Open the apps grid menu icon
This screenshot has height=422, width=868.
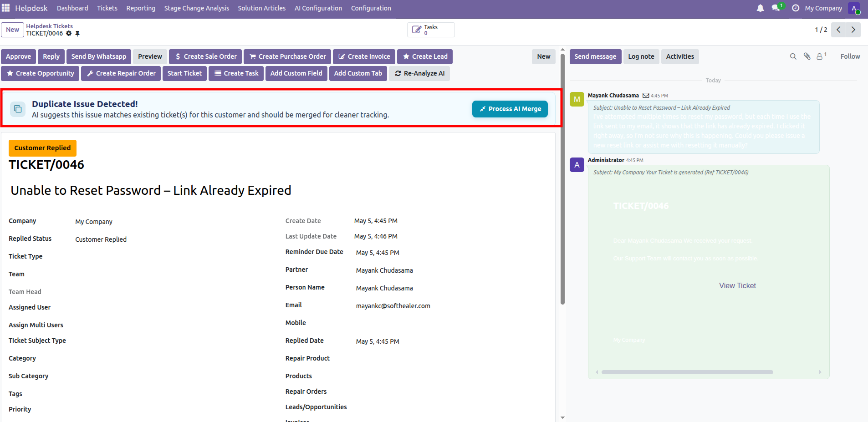tap(6, 8)
